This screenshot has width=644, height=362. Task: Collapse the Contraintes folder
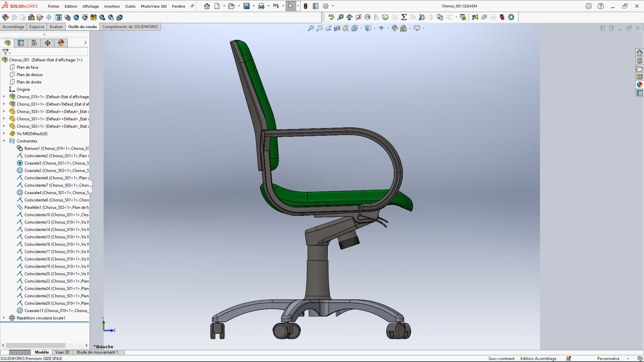pyautogui.click(x=4, y=141)
